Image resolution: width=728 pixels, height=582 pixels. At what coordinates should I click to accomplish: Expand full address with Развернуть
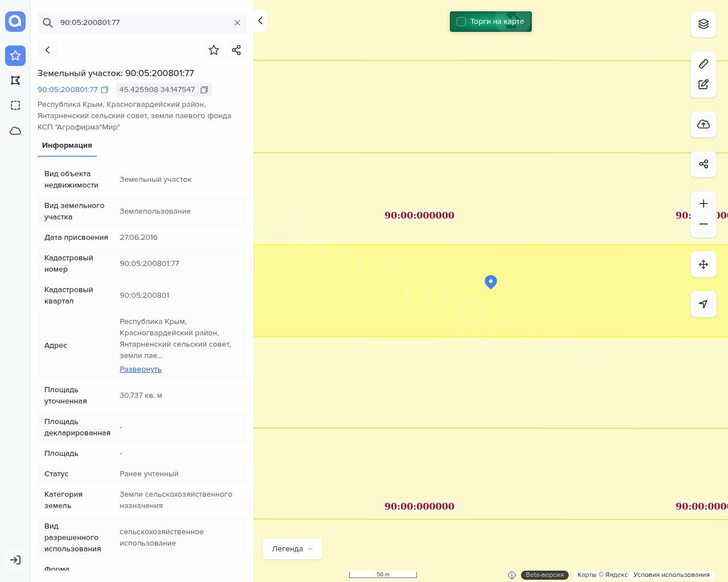(140, 369)
